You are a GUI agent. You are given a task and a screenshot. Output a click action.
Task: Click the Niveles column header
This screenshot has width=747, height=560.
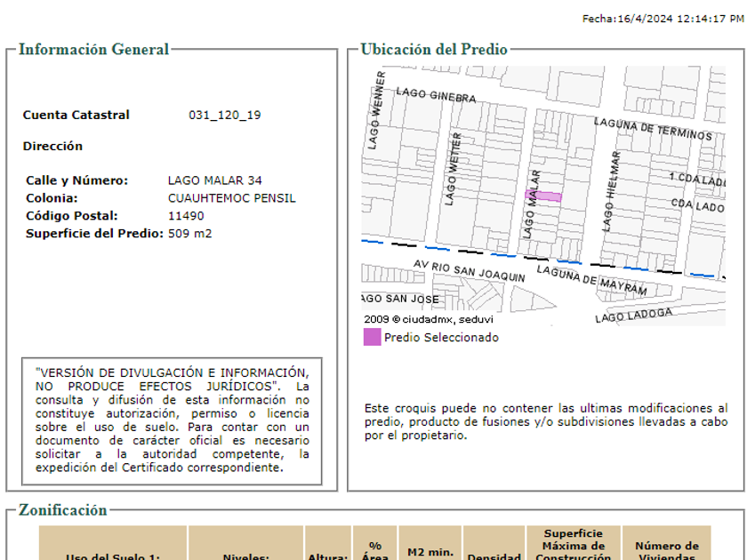pos(245,556)
